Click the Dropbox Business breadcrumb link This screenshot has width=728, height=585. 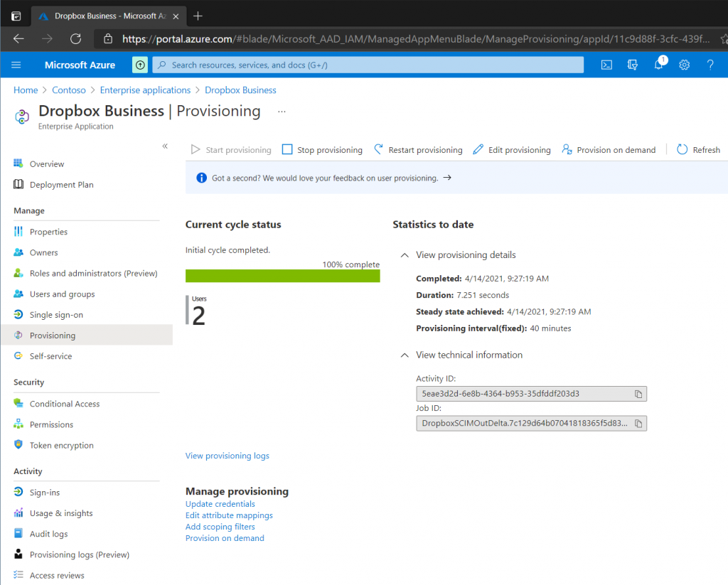tap(240, 90)
